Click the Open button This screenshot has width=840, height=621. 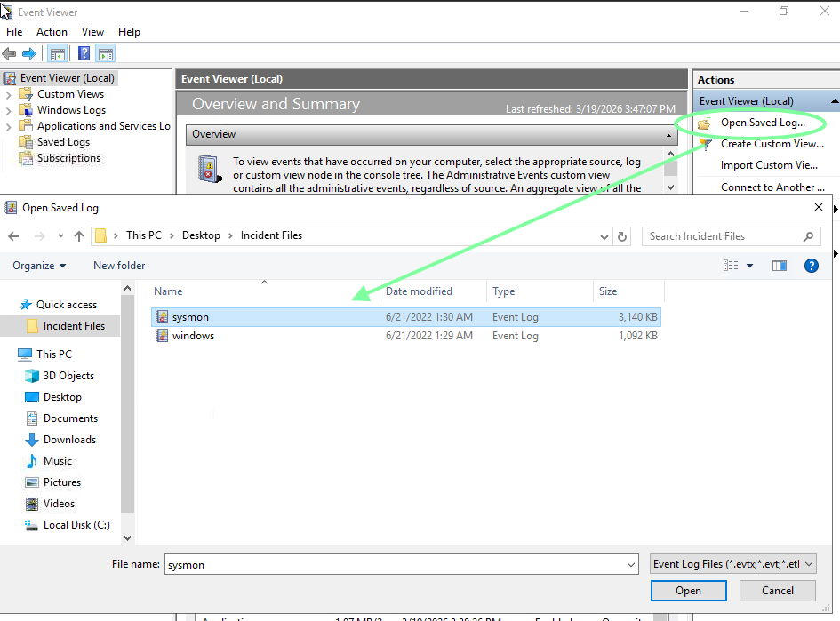(x=688, y=591)
